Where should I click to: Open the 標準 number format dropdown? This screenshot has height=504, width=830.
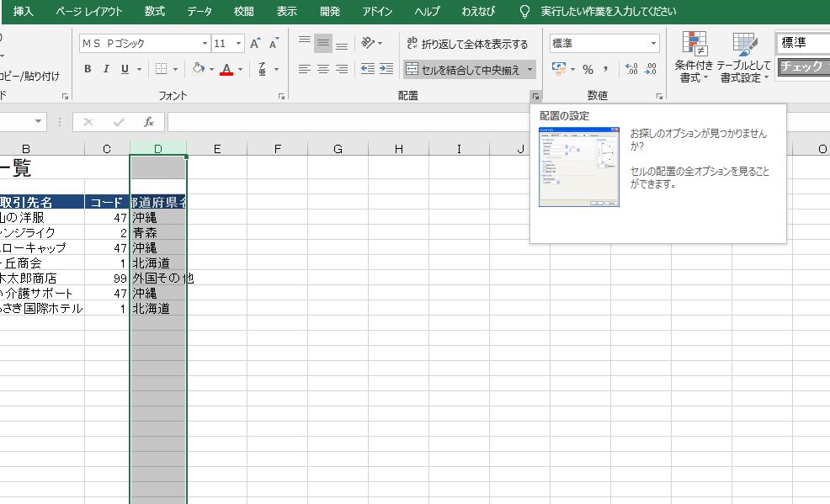(x=653, y=42)
